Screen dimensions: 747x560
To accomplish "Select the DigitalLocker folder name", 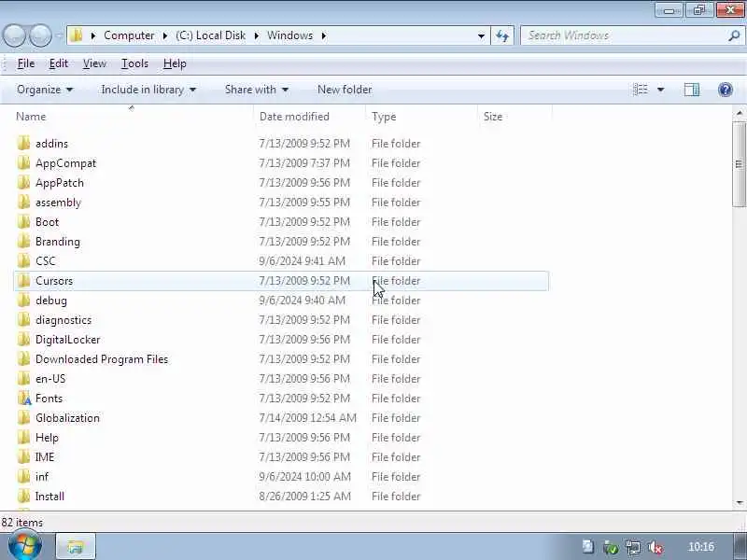I will point(67,340).
